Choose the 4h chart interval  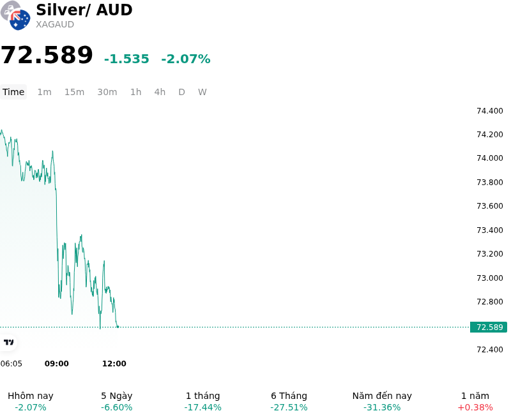160,92
